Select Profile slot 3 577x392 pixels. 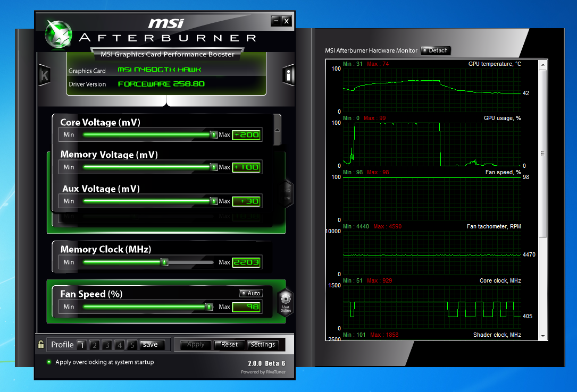pos(107,345)
